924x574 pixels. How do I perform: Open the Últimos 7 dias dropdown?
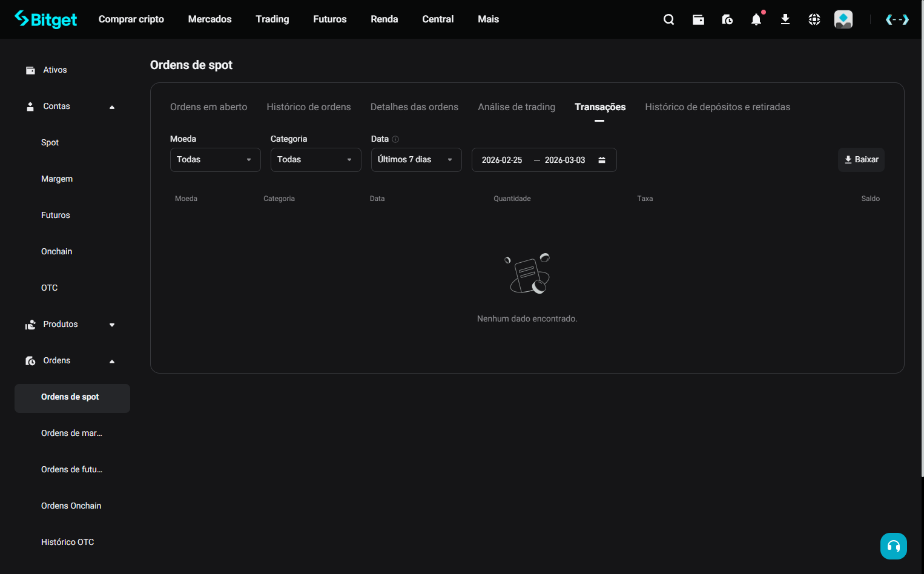tap(417, 160)
